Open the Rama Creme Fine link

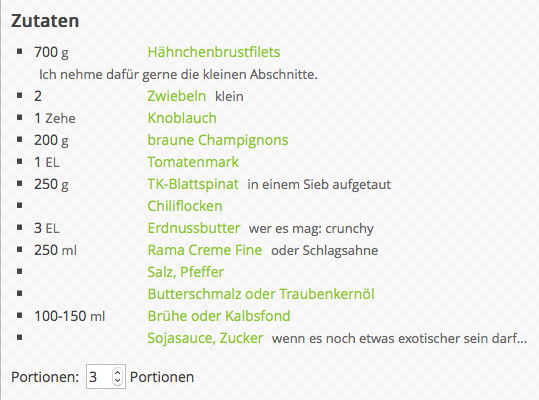click(205, 250)
